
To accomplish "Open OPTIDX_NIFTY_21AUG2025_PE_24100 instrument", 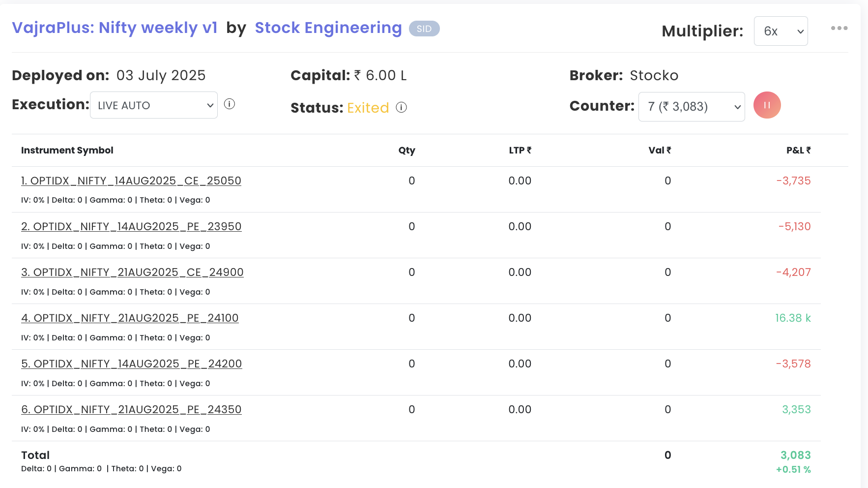I will [x=130, y=318].
